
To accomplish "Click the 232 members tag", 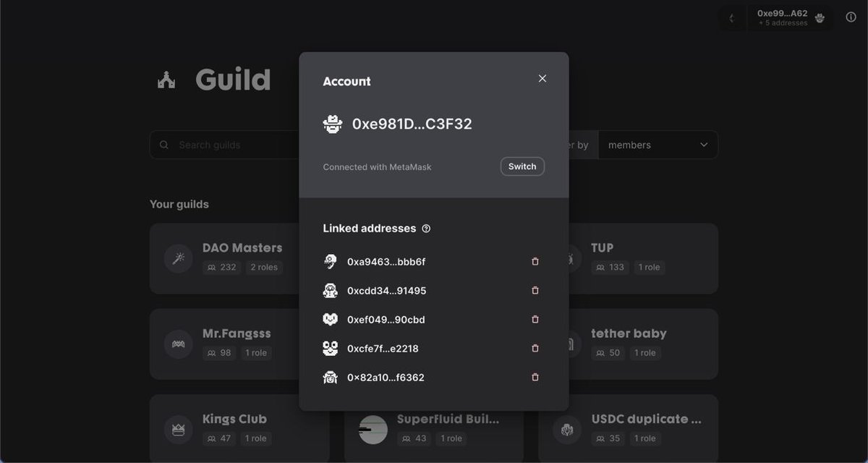I will tap(221, 267).
